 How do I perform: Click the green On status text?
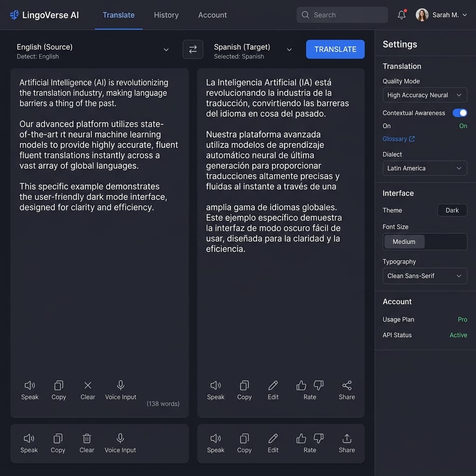[x=463, y=126]
